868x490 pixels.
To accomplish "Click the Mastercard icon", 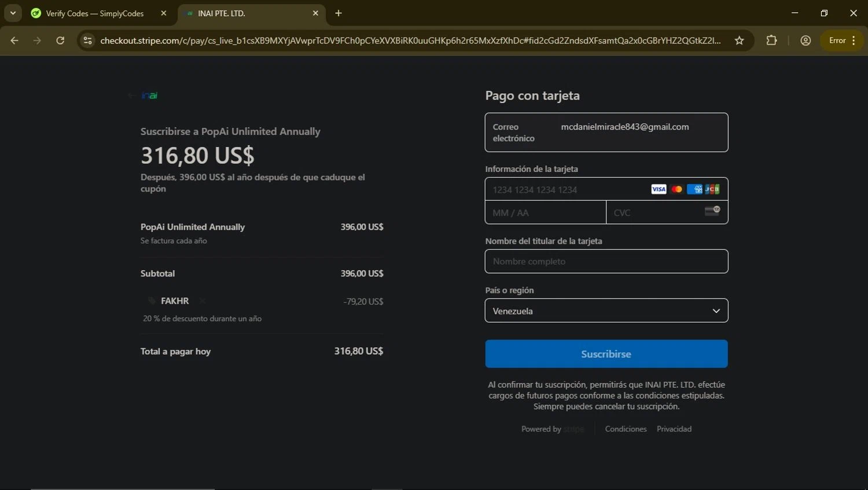I will pos(676,189).
